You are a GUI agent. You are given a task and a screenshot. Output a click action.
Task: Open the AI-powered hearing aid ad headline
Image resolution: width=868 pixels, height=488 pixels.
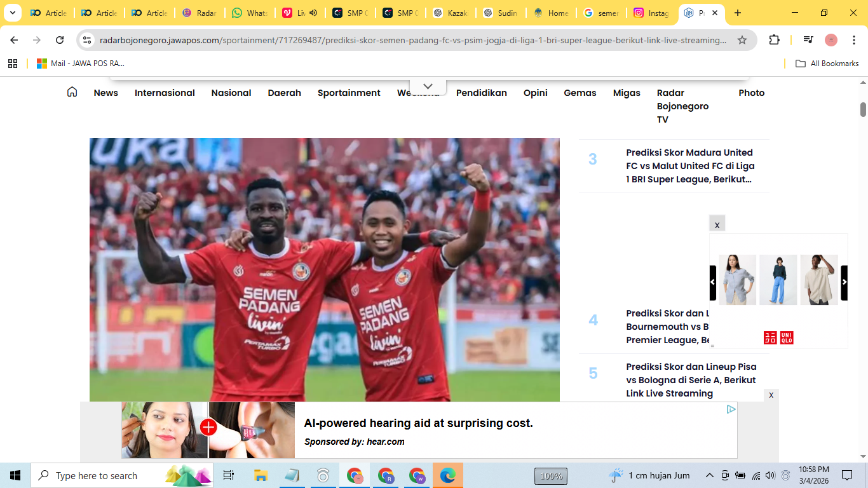[418, 423]
